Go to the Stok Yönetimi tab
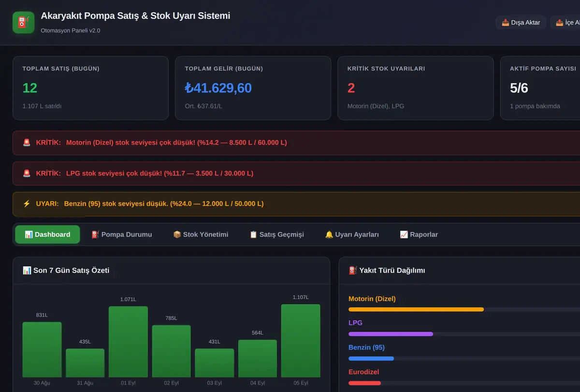 pyautogui.click(x=201, y=234)
